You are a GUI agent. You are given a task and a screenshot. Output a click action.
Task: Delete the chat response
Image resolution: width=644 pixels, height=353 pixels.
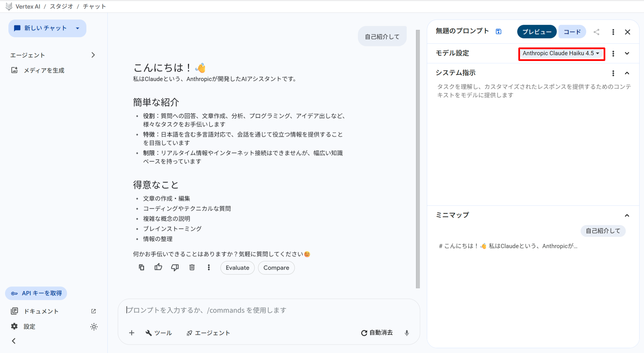(x=192, y=267)
